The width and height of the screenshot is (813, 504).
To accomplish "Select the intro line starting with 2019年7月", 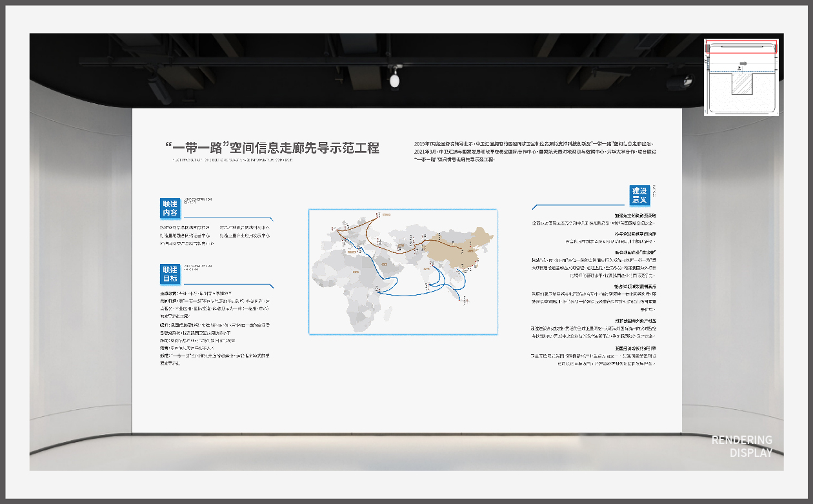I will (534, 143).
